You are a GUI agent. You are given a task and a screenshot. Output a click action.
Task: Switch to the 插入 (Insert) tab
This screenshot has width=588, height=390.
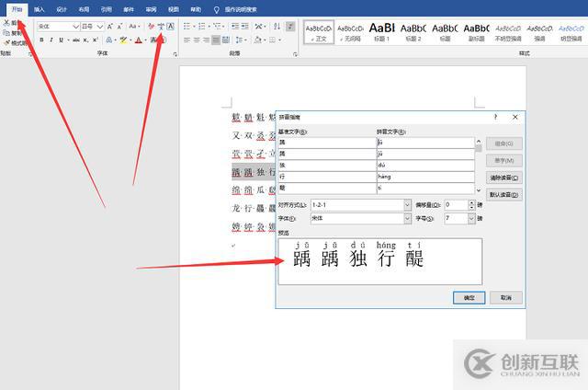click(x=39, y=9)
